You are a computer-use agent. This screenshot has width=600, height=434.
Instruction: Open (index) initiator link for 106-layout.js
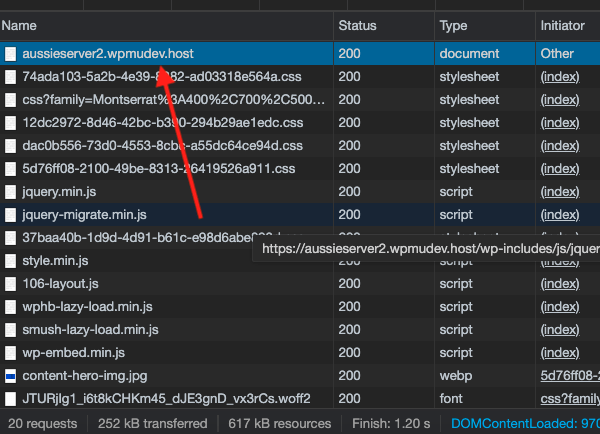560,284
